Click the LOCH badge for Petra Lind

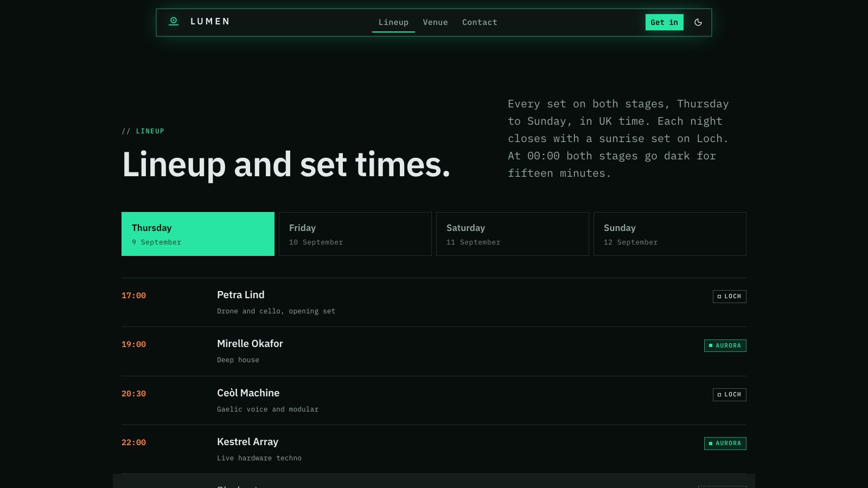point(729,297)
